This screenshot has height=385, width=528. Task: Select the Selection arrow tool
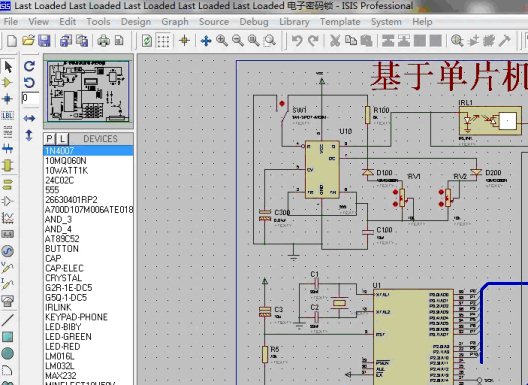[x=8, y=67]
